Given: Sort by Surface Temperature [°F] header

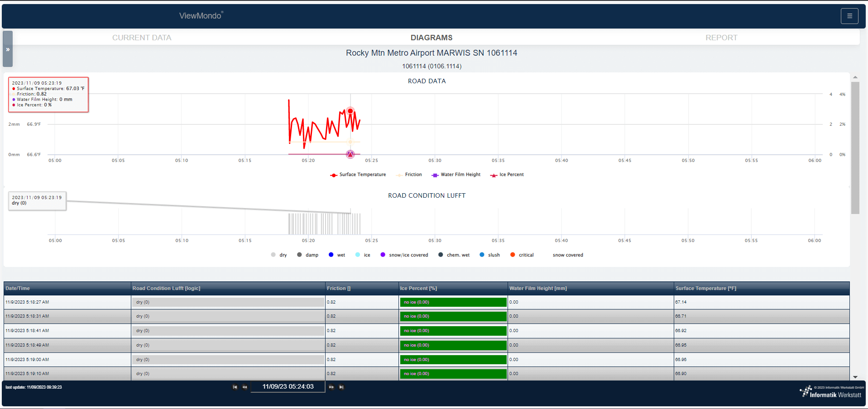Looking at the screenshot, I should click(x=762, y=288).
